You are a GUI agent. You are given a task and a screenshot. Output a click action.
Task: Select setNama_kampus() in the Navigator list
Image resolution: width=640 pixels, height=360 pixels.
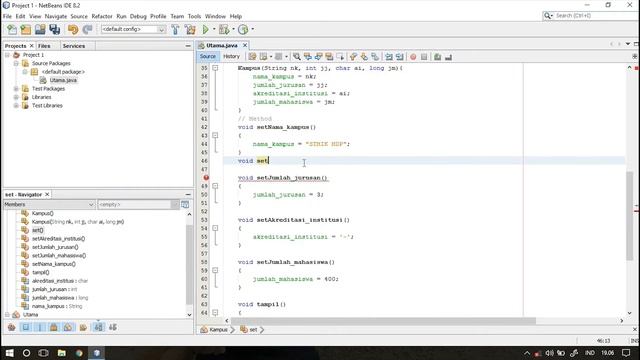coord(53,264)
